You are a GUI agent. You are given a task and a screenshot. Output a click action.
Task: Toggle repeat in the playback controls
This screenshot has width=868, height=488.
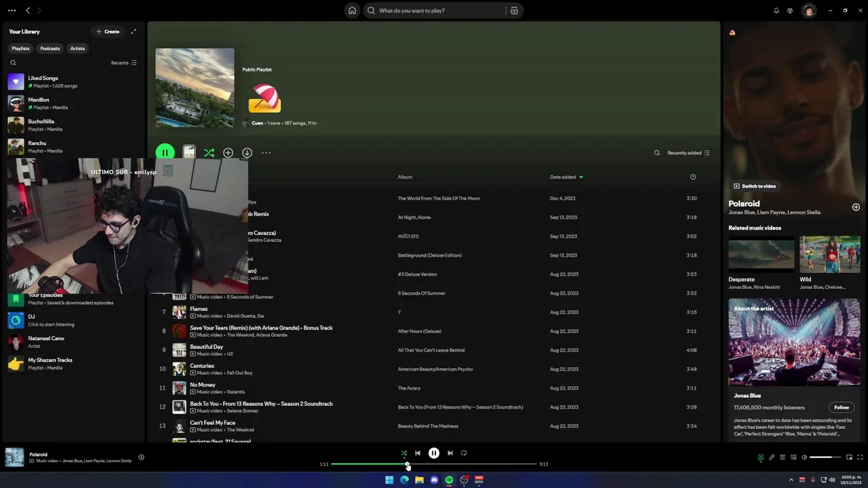464,453
